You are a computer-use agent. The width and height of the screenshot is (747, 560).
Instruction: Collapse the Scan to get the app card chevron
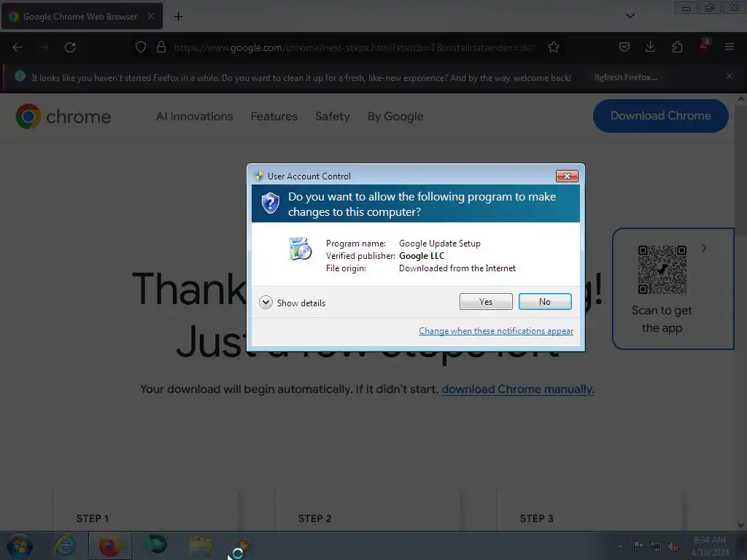point(704,248)
